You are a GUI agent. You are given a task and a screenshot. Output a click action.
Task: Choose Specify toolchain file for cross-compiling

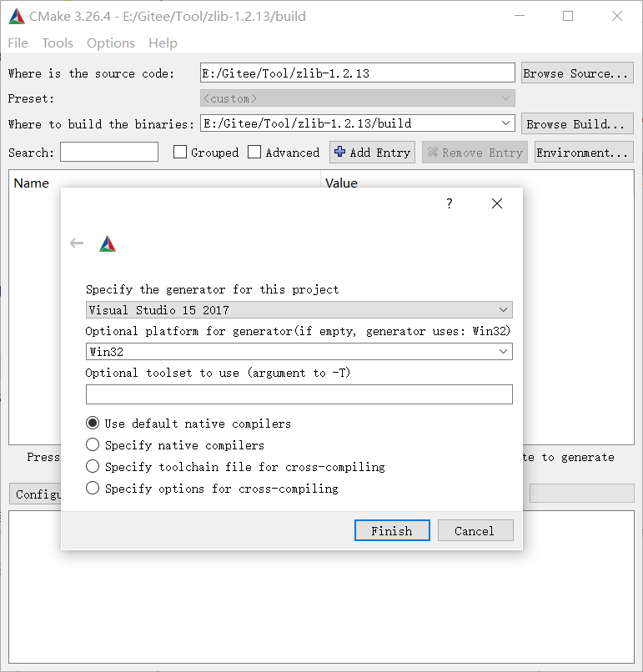(x=93, y=466)
